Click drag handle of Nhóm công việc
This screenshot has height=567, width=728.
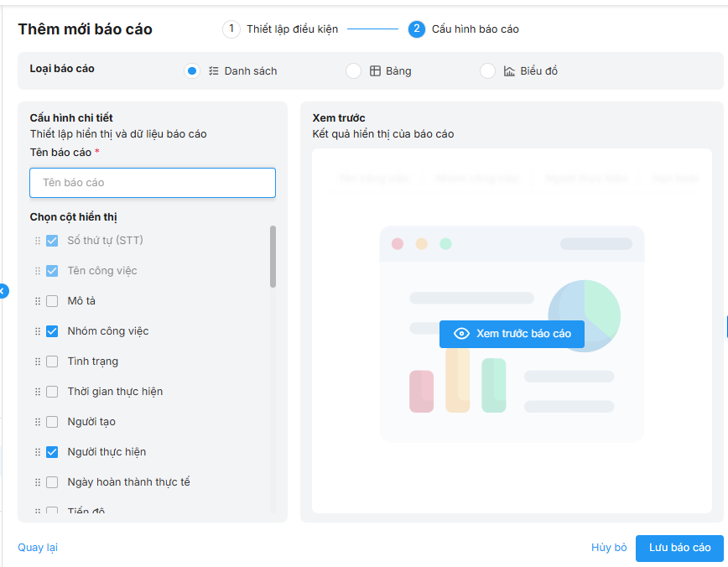point(38,331)
